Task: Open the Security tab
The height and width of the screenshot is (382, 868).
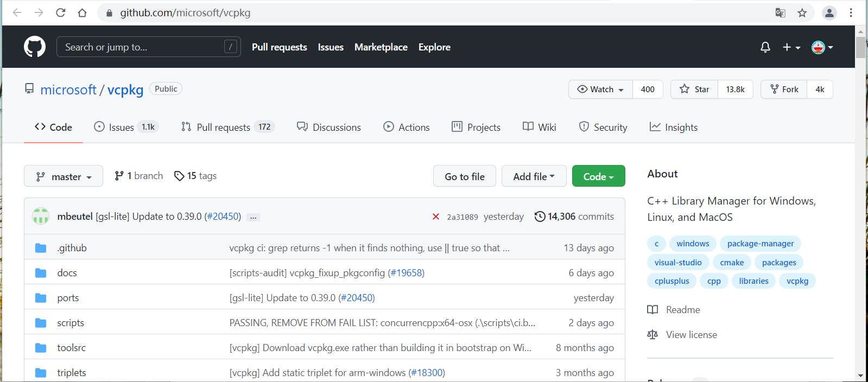Action: 603,127
